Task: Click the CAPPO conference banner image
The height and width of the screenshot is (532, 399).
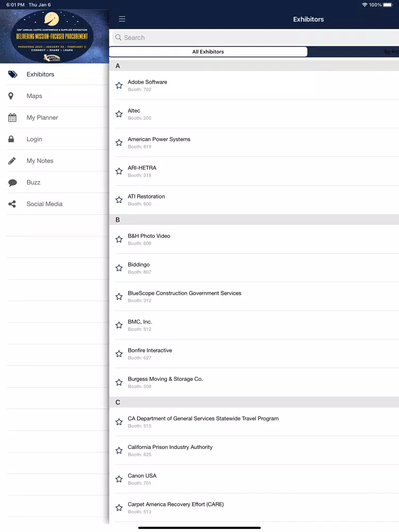Action: (54, 36)
